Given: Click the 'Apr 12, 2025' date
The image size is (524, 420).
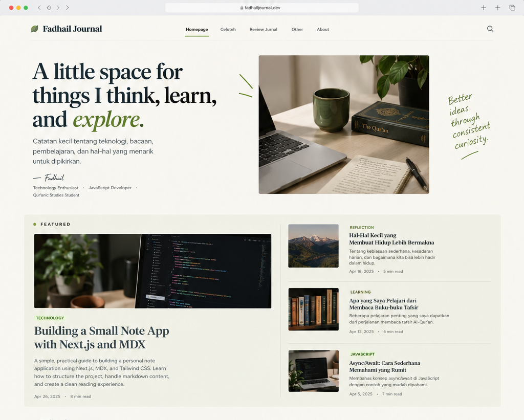Looking at the screenshot, I should [x=361, y=332].
